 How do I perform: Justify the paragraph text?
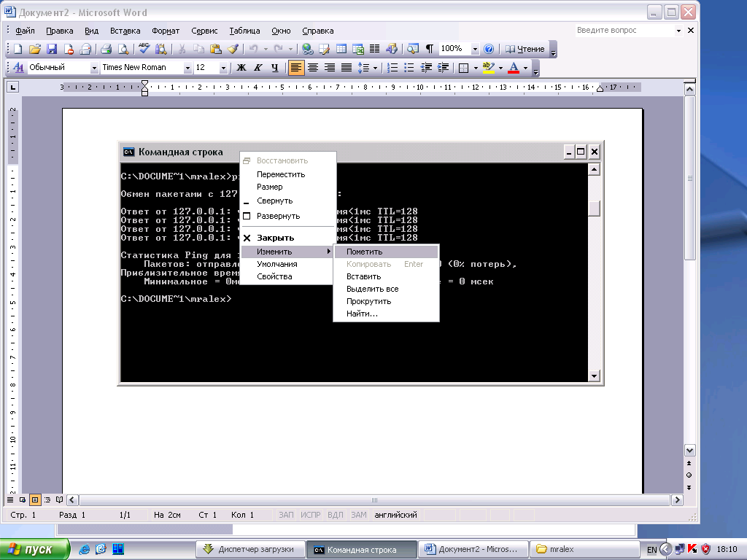coord(347,68)
